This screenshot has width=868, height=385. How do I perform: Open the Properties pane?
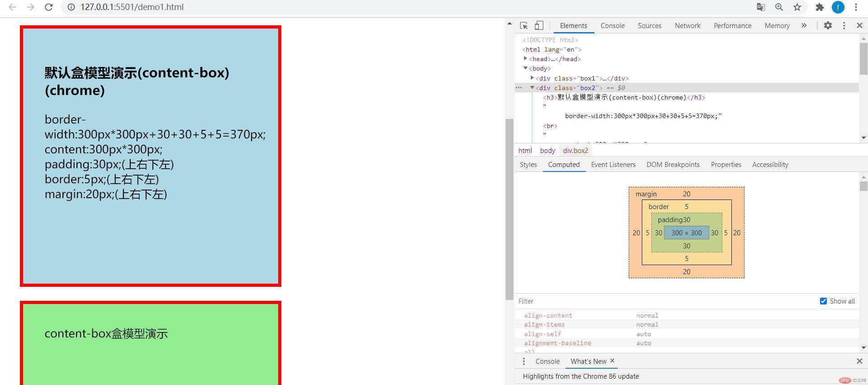[x=726, y=165]
